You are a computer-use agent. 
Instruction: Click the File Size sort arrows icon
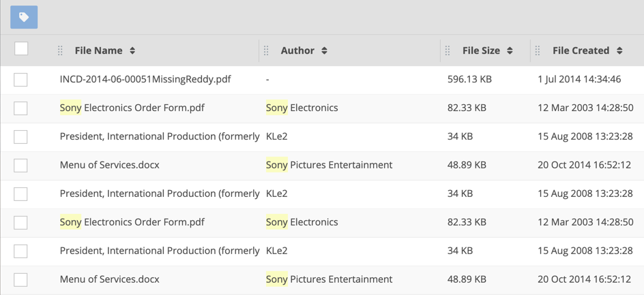(510, 51)
